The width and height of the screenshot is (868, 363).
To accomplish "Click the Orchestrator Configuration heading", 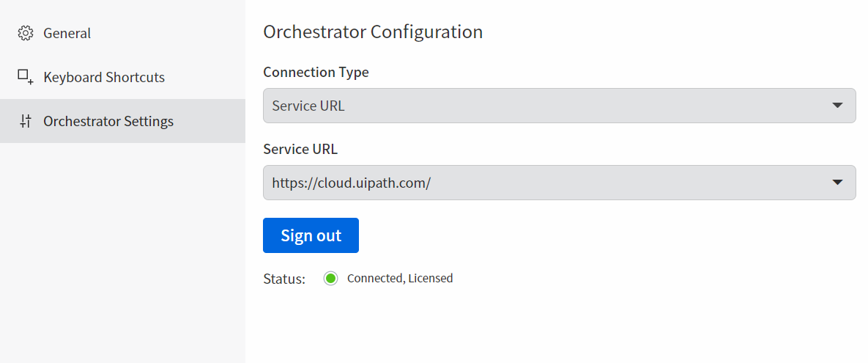I will click(x=373, y=32).
